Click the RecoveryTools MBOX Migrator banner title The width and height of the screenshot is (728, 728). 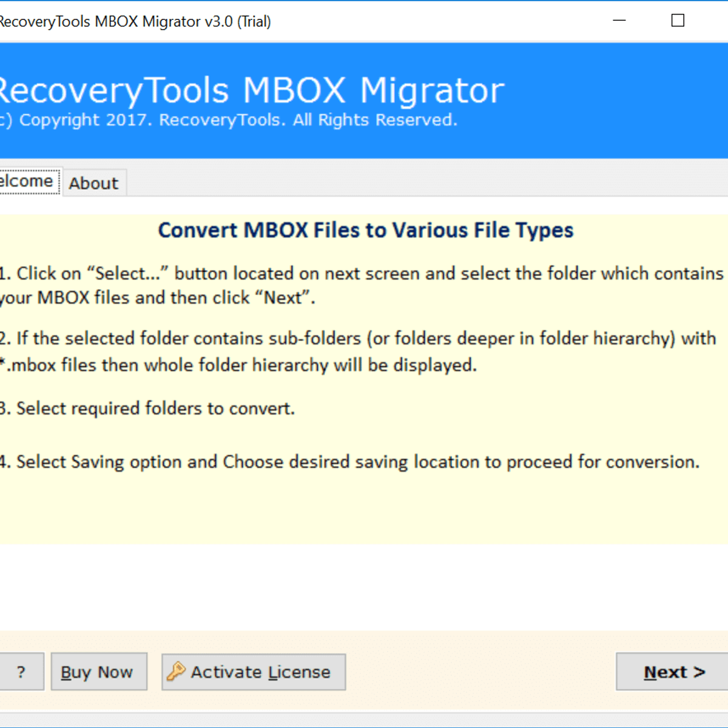[x=251, y=90]
